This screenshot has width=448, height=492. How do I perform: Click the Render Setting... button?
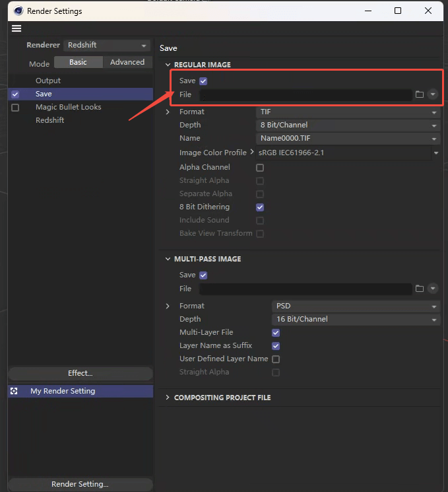point(80,484)
